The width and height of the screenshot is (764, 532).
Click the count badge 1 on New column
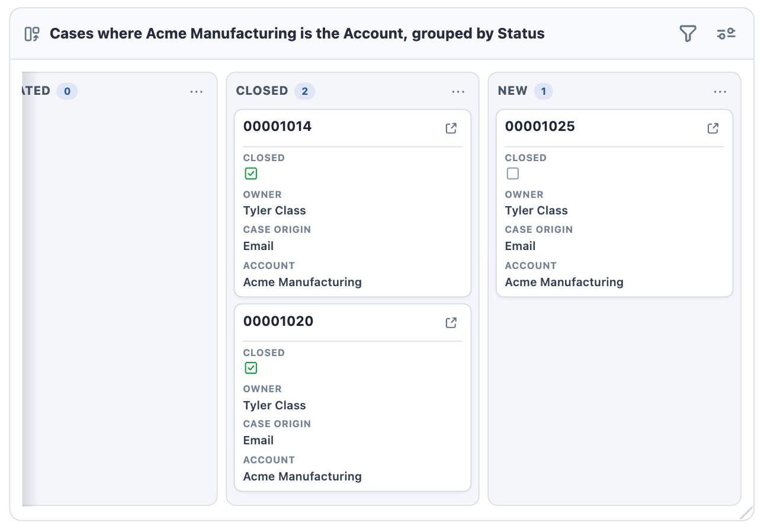(543, 91)
